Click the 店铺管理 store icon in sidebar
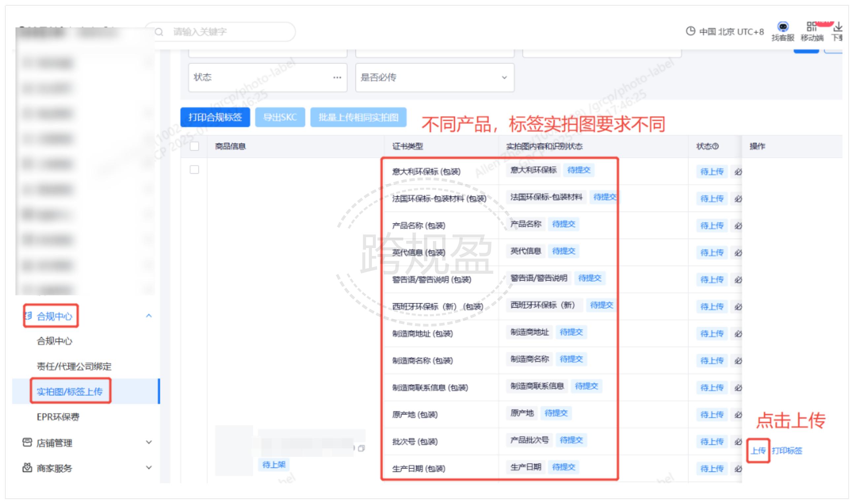Viewport: 854px width, 504px height. pyautogui.click(x=27, y=442)
